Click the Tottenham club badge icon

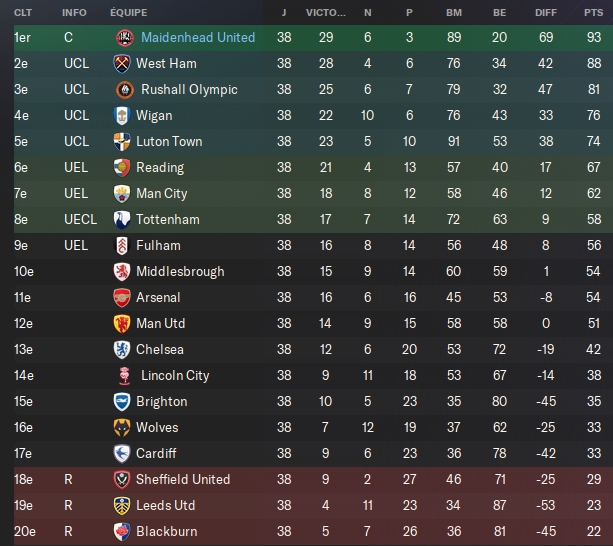point(122,219)
